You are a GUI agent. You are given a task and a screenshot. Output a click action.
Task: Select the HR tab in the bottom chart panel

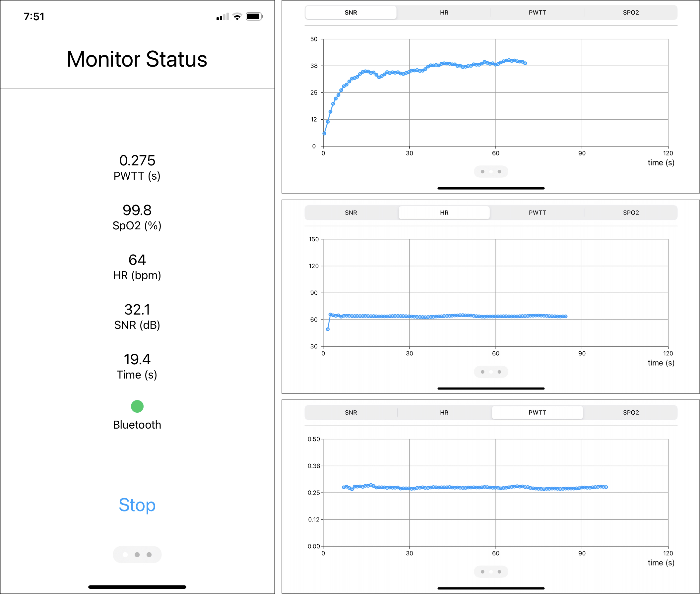444,412
